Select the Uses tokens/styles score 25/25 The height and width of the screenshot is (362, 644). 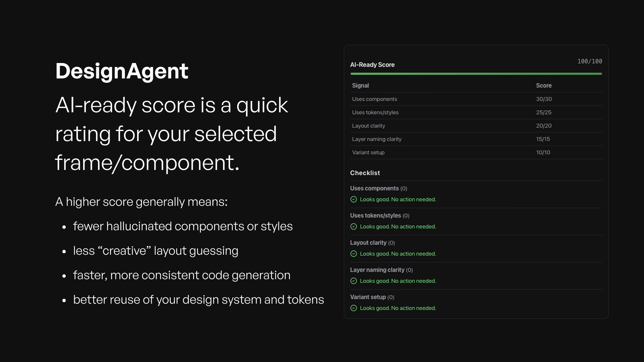[x=543, y=113]
